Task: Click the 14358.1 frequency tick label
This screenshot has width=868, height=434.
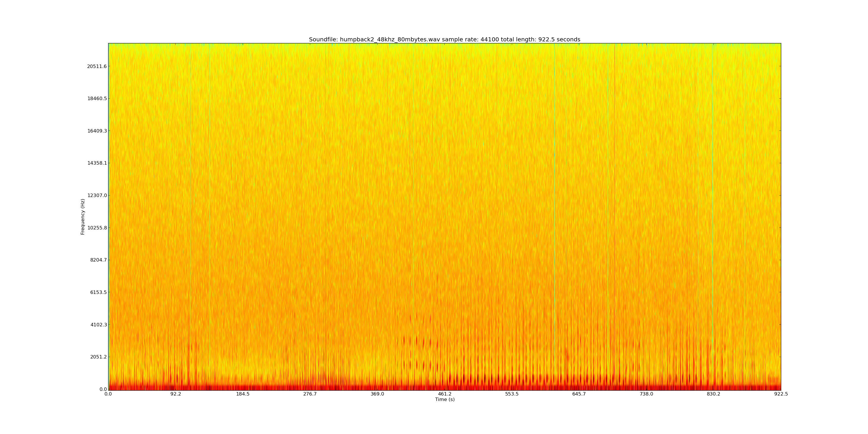Action: [97, 163]
